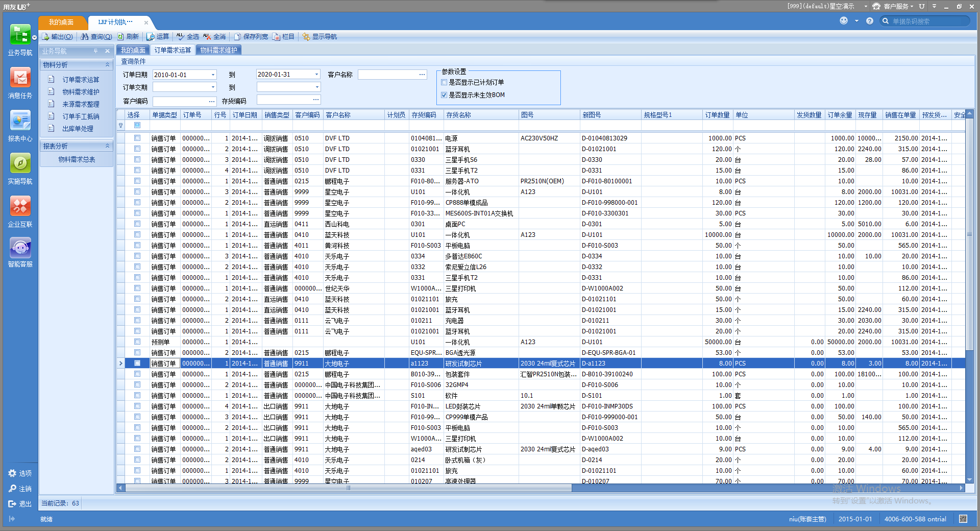The height and width of the screenshot is (531, 980).
Task: Open 栏目 column settings
Action: [284, 36]
